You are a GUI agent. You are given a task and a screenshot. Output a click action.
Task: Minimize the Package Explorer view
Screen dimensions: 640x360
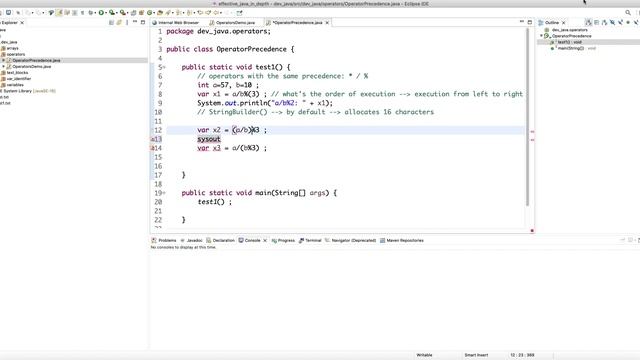135,22
